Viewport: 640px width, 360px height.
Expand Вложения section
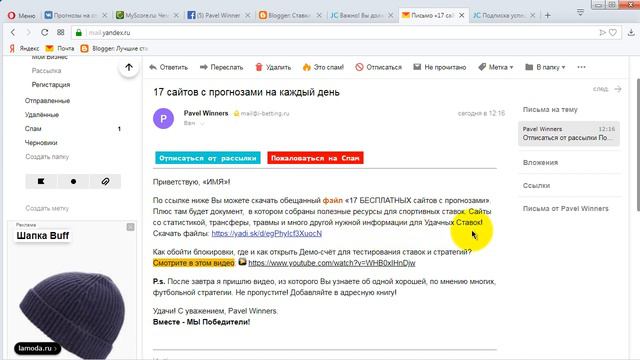click(540, 162)
